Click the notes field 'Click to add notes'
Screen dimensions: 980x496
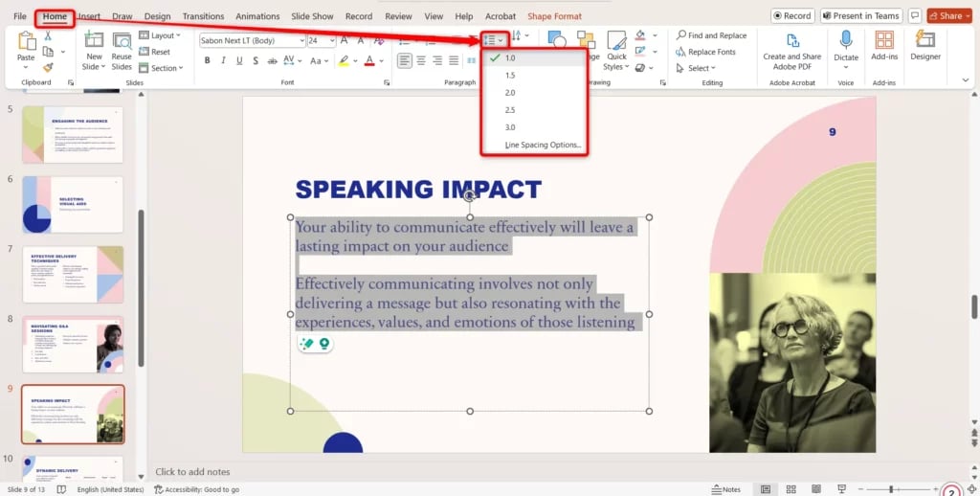pyautogui.click(x=192, y=472)
